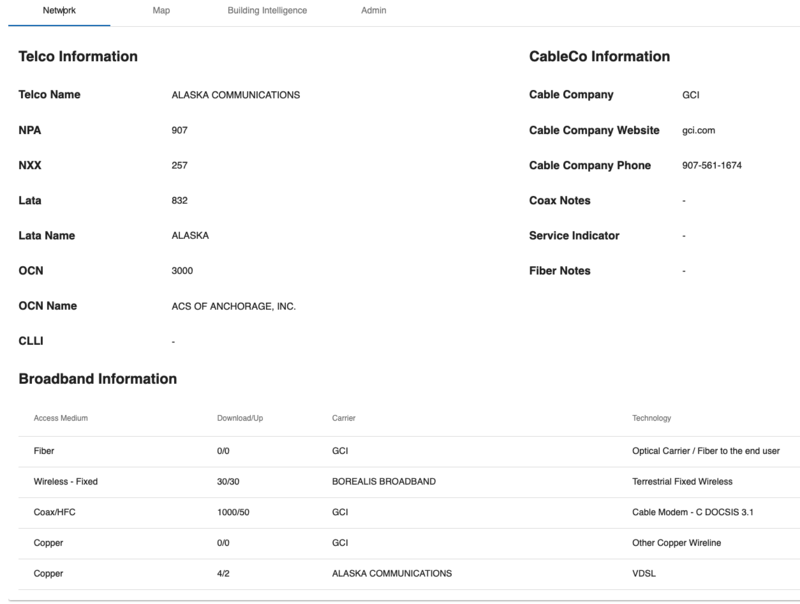Select the Admin tab

click(x=373, y=11)
